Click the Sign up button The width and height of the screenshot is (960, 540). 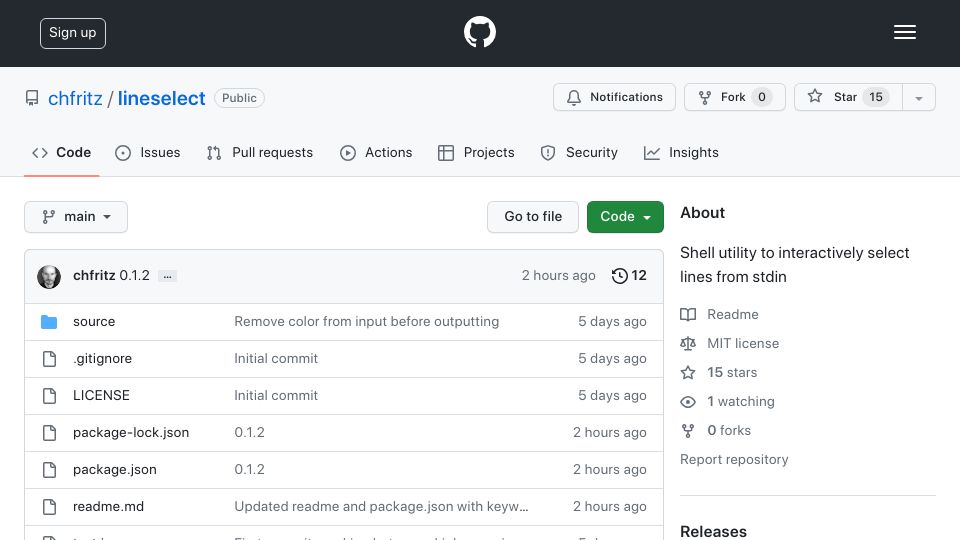73,33
